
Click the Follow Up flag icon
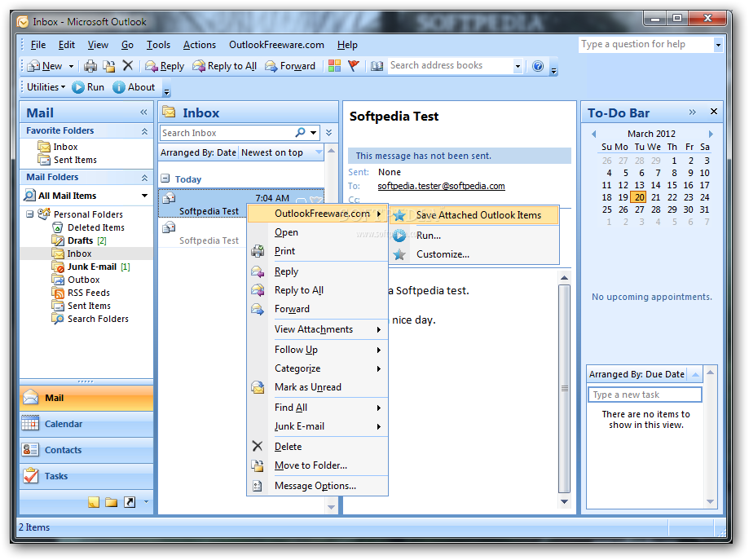pyautogui.click(x=354, y=66)
